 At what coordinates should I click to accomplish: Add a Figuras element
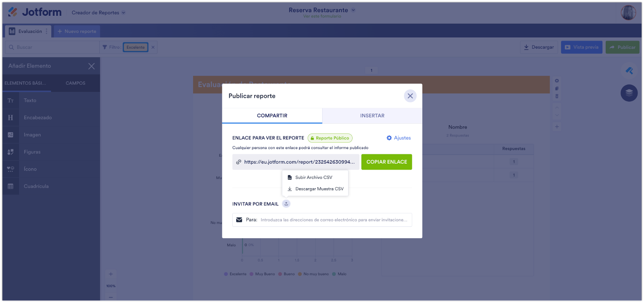(x=51, y=152)
